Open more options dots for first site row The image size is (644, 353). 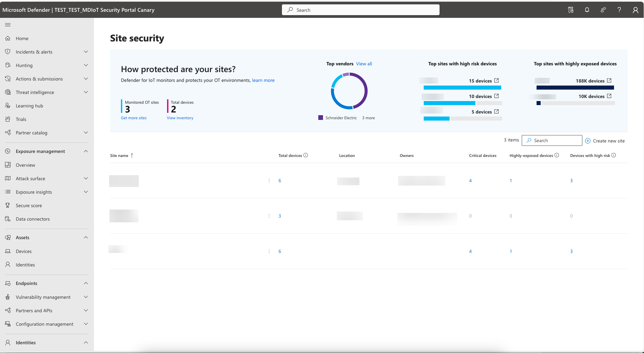269,181
